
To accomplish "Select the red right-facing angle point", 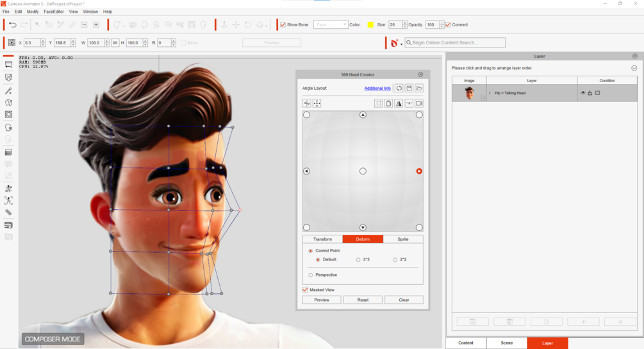I will click(x=419, y=171).
